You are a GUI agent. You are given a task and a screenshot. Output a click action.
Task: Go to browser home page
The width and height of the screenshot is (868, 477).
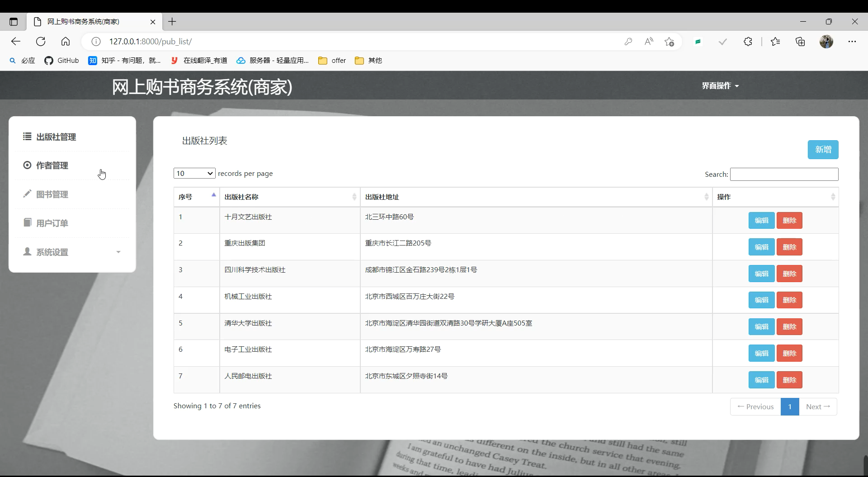click(66, 42)
